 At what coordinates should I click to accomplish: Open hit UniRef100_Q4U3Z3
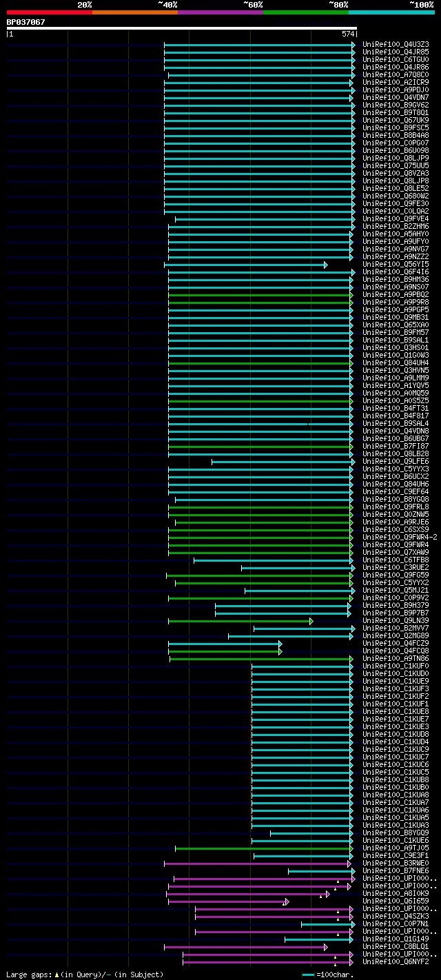(396, 44)
